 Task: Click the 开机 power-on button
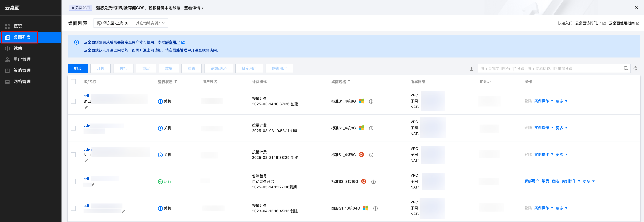tap(101, 68)
